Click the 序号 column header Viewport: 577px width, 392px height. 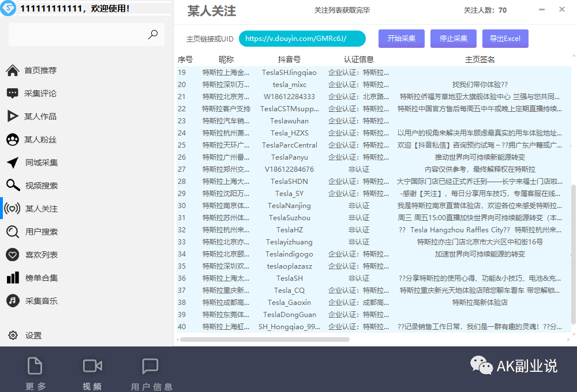[x=185, y=59]
